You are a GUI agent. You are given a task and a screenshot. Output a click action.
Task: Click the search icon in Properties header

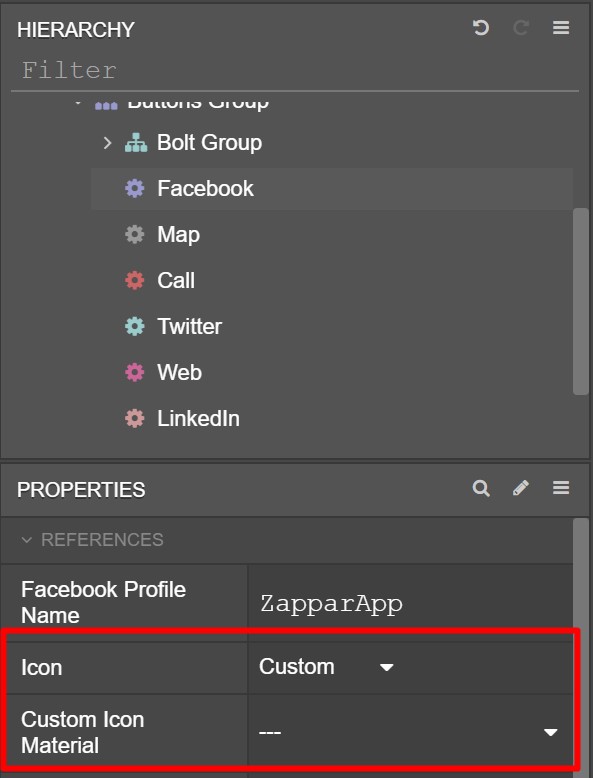click(x=481, y=488)
